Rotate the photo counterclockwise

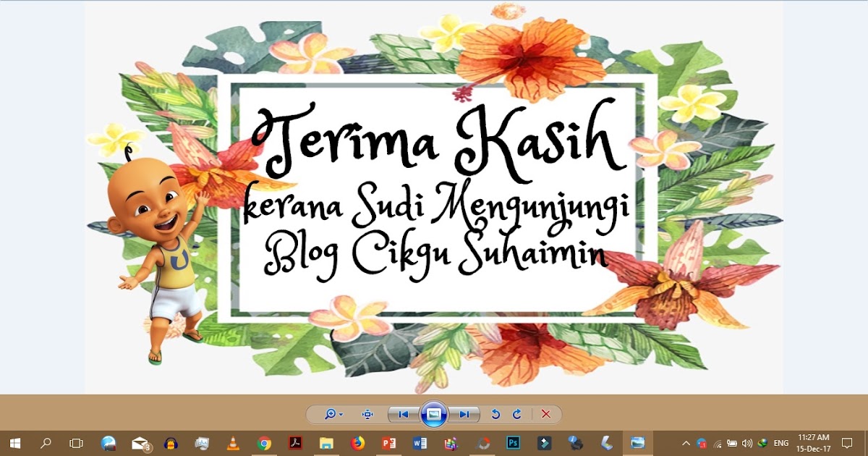coord(495,414)
